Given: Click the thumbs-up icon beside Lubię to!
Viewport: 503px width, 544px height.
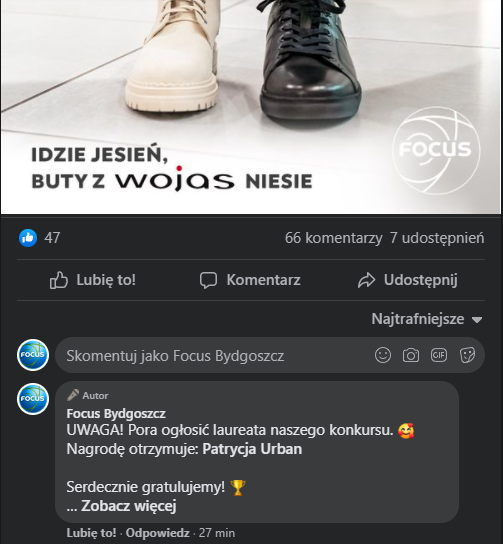Looking at the screenshot, I should coord(59,280).
